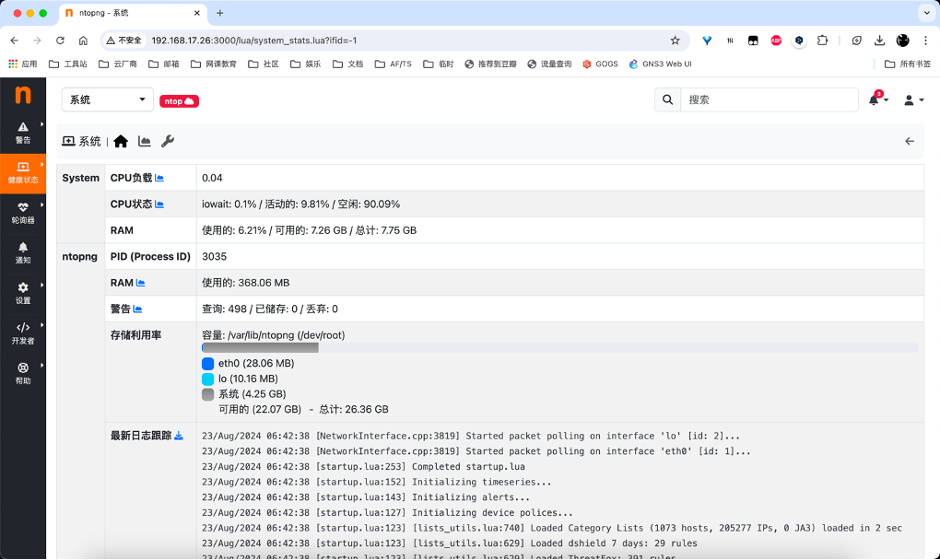
Task: Open the Developer (开发者) sidebar menu
Action: (x=23, y=333)
